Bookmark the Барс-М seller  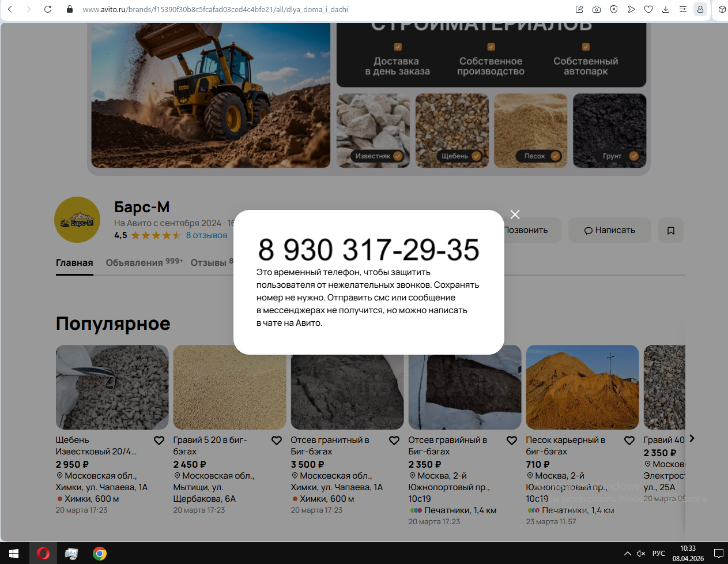[x=671, y=230]
